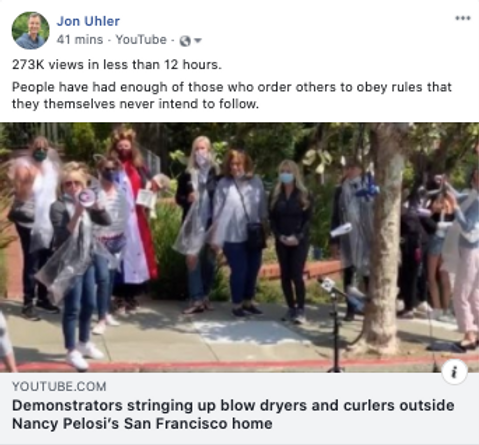479x445 pixels.
Task: Click the microphone stand in video preview
Action: [334, 323]
